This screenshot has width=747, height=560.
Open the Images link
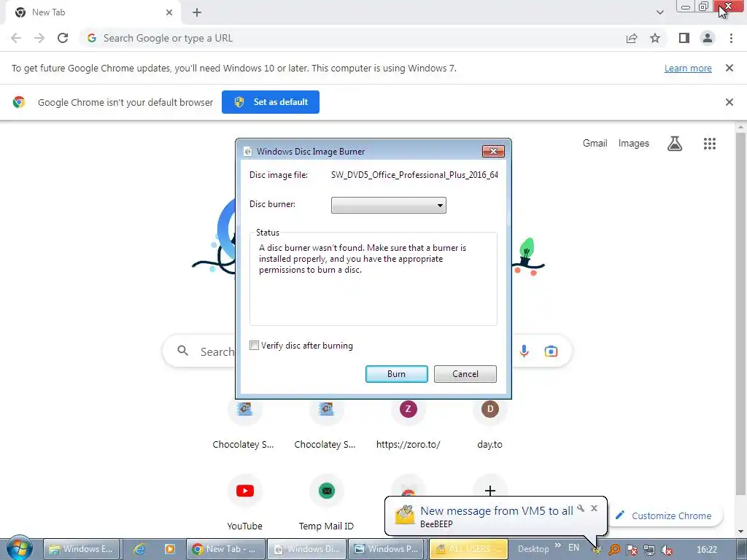click(x=634, y=144)
